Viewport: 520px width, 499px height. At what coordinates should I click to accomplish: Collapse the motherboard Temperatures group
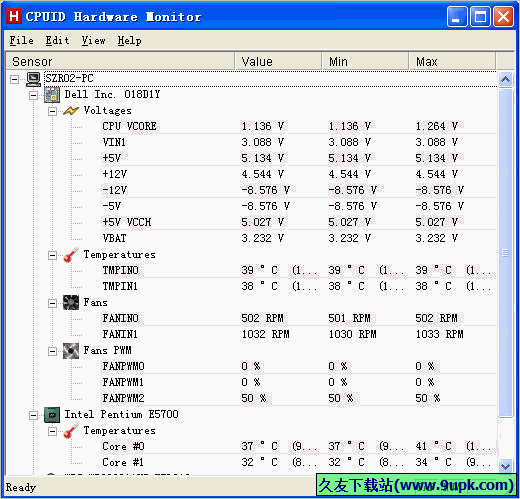click(52, 256)
